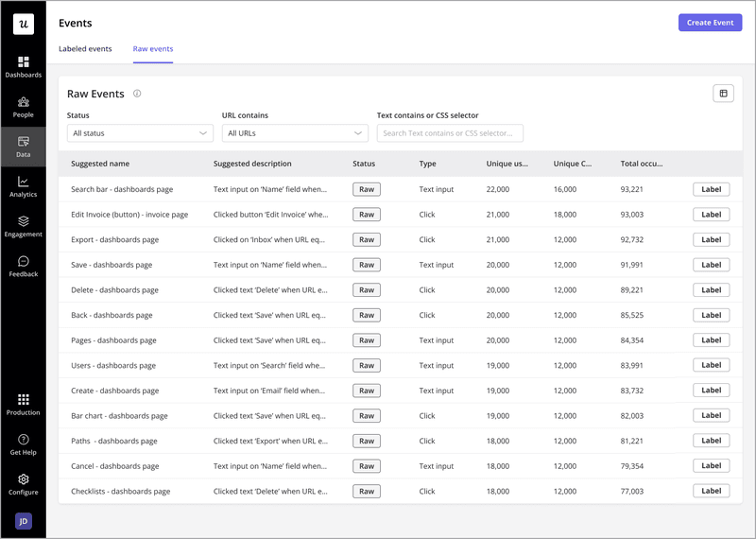The image size is (756, 539).
Task: Switch environment via Production icon
Action: click(x=23, y=405)
